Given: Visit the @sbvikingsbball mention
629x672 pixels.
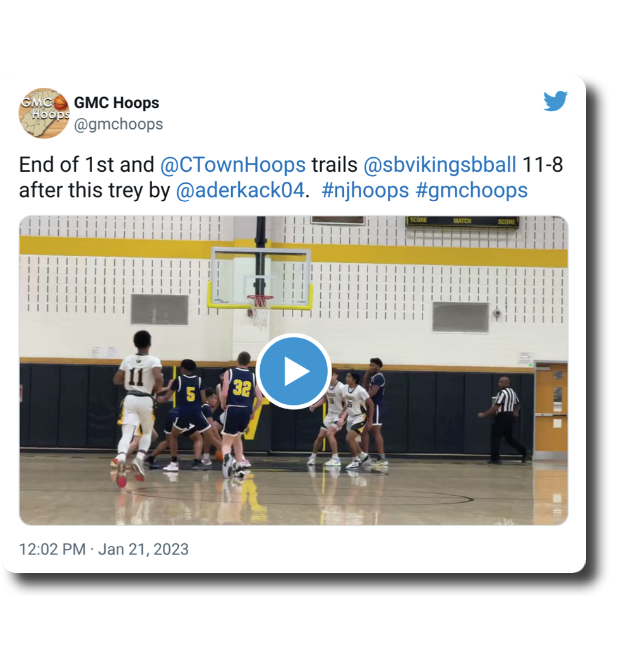Looking at the screenshot, I should 440,165.
